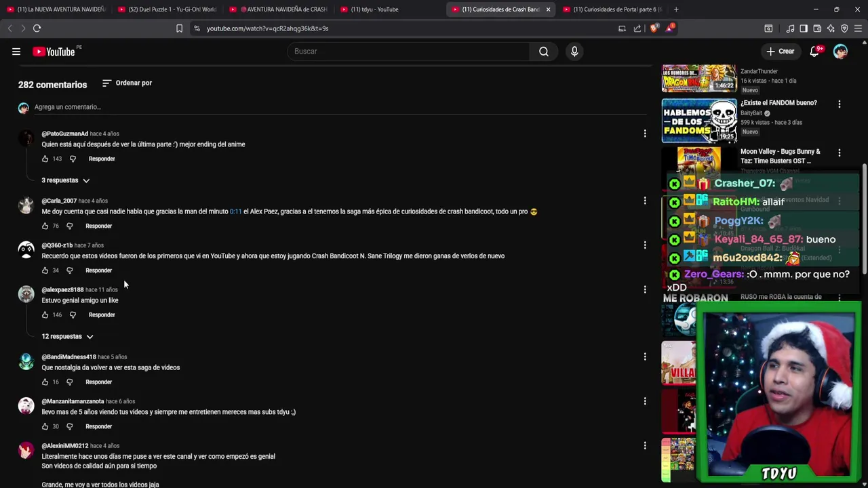868x488 pixels.
Task: Reply to the @BandiMadness418 comment
Action: click(98, 382)
